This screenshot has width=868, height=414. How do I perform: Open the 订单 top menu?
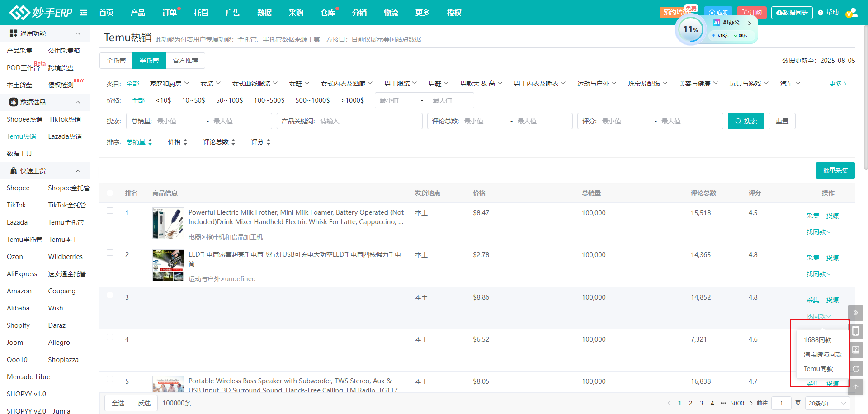tap(170, 13)
